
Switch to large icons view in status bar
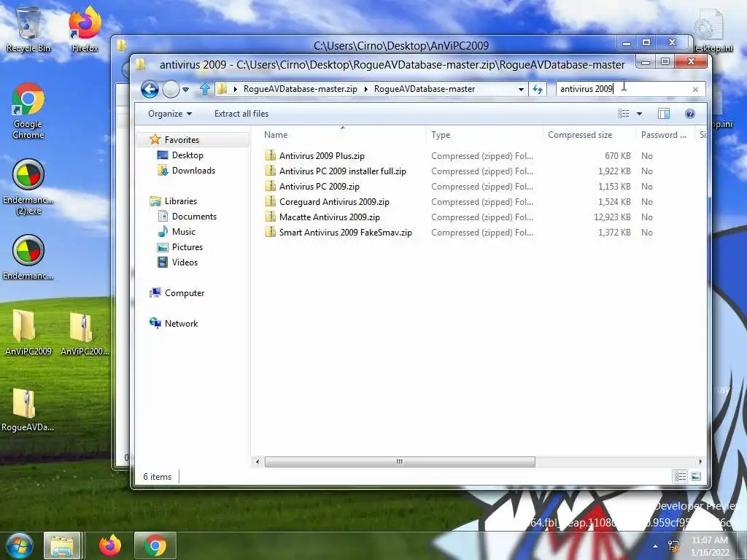[x=696, y=476]
